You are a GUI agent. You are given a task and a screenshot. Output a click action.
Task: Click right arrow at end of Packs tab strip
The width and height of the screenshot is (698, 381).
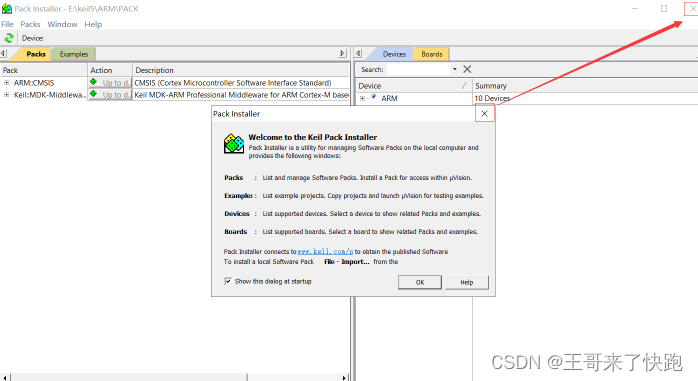342,53
